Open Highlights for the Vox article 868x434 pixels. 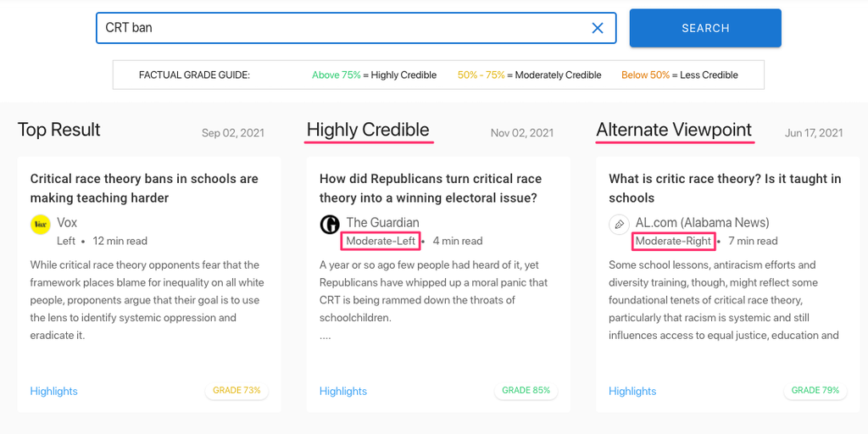tap(53, 391)
